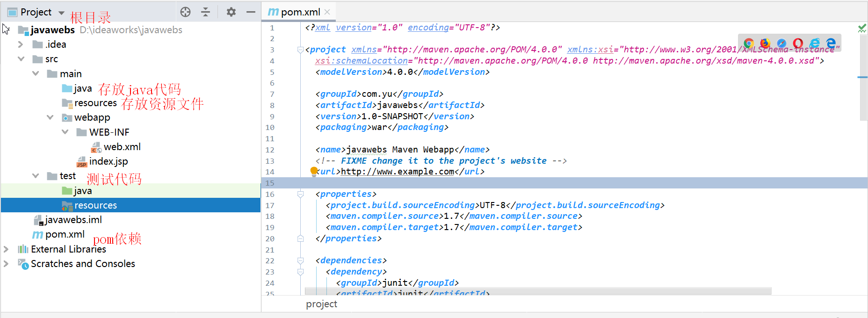Click the editor horizontal scrollbar
This screenshot has width=868, height=318.
(x=538, y=291)
